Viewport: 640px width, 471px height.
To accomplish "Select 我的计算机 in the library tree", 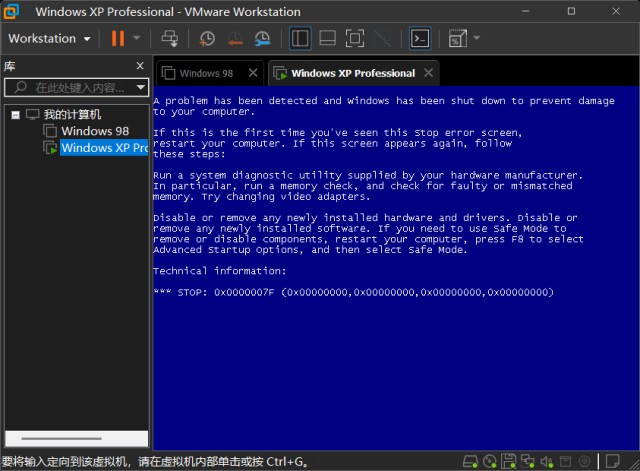I will click(x=72, y=114).
